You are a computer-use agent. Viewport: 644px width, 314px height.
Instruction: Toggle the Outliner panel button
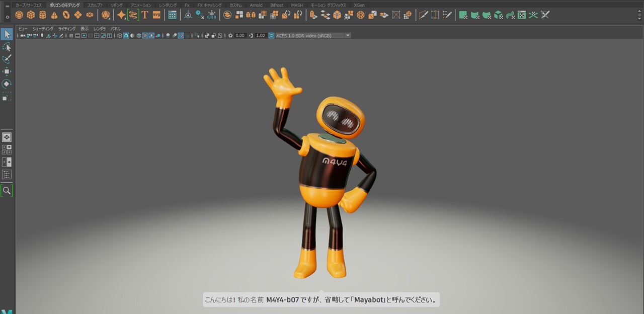tap(7, 175)
